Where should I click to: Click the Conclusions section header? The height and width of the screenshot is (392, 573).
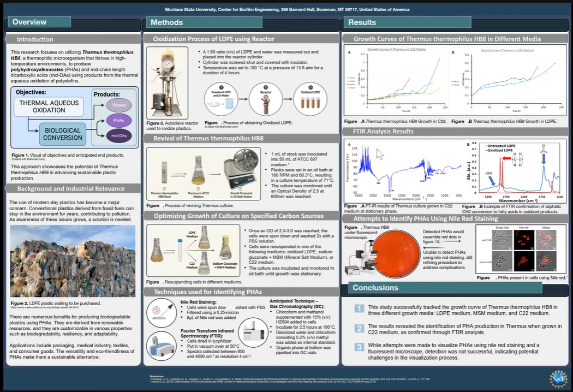(445, 287)
